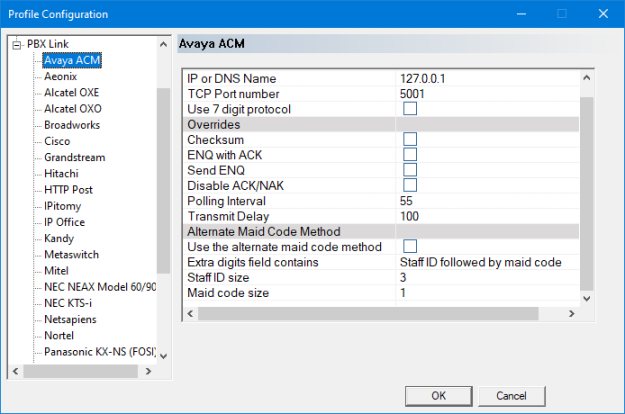The height and width of the screenshot is (414, 625).
Task: Open Extra digits field contains dropdown
Action: [480, 262]
